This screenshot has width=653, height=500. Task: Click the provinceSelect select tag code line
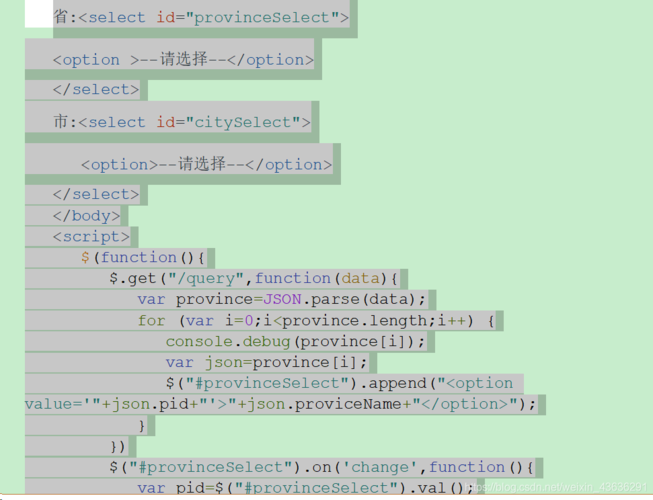tap(202, 17)
